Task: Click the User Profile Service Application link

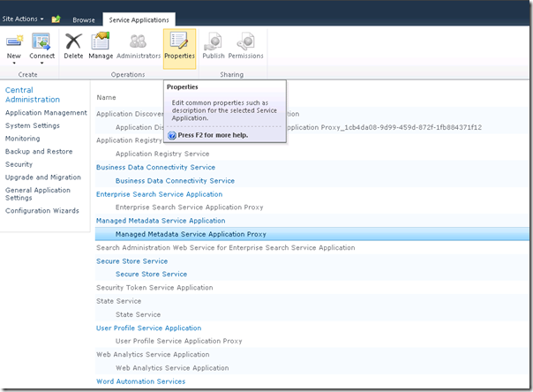Action: pos(148,328)
